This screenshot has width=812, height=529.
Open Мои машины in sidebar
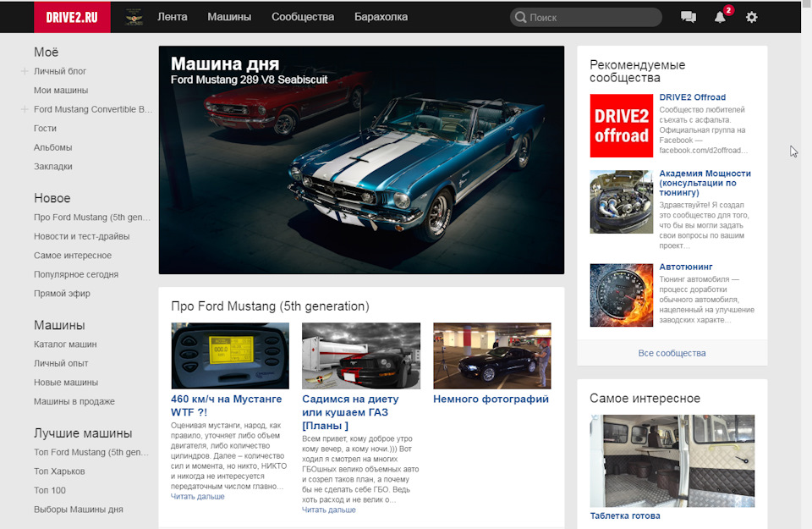pos(61,91)
